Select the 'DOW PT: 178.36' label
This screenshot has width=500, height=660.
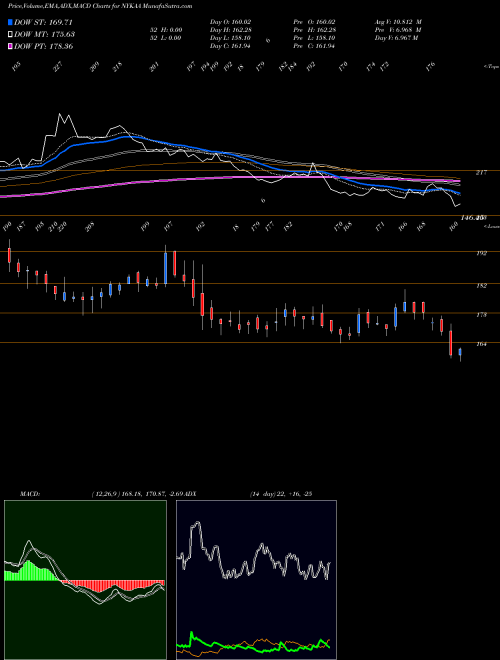point(44,46)
